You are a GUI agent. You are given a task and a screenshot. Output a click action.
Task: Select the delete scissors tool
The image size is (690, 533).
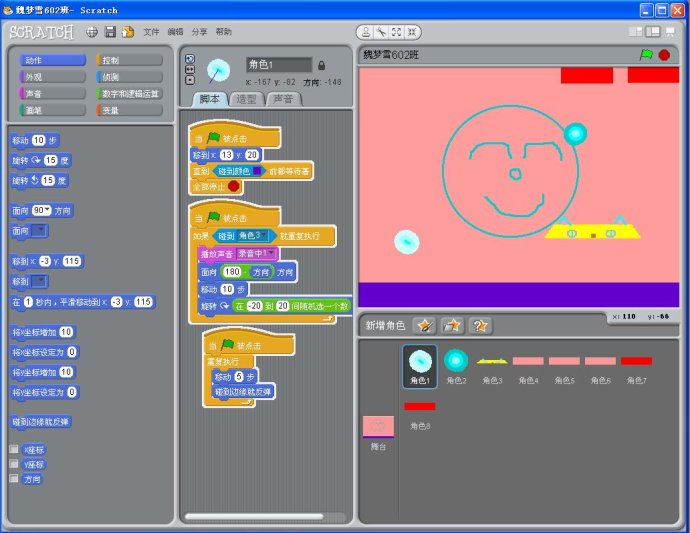point(381,32)
